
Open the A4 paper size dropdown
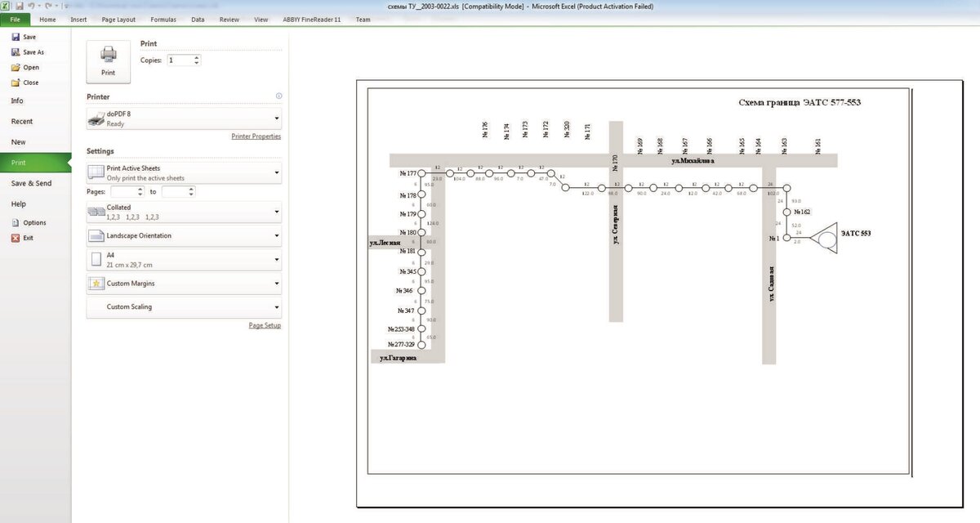[x=184, y=260]
